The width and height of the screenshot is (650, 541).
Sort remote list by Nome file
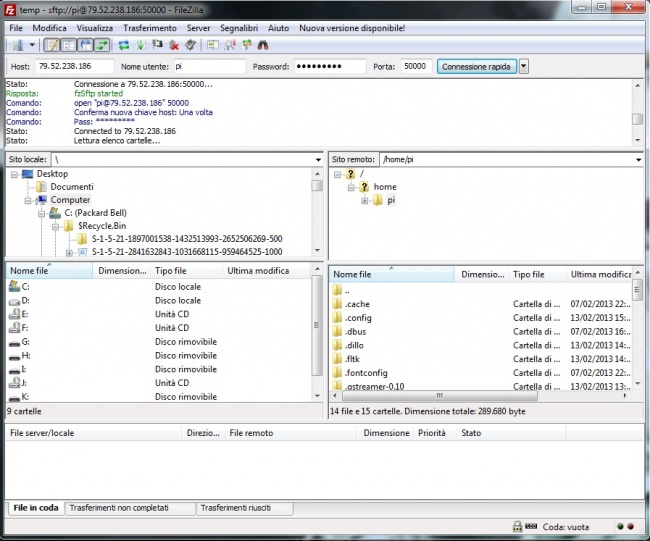tap(392, 274)
